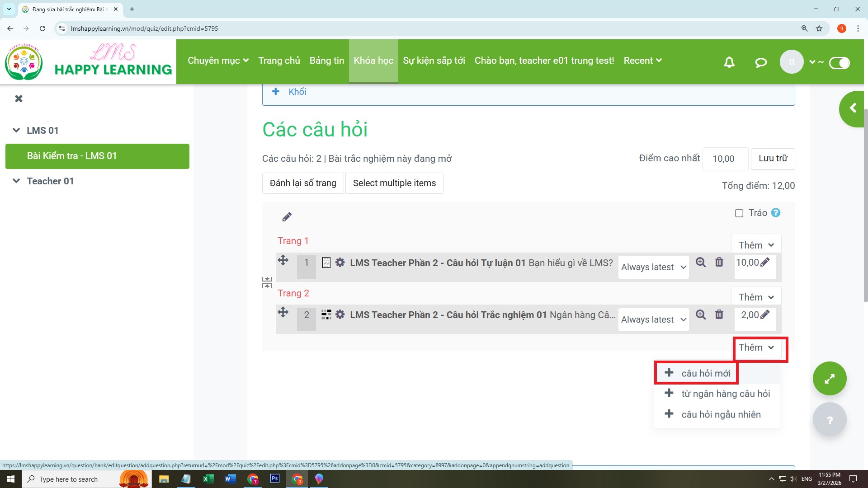The height and width of the screenshot is (488, 868).
Task: Select 'từ ngân hàng câu hỏi' menu entry
Action: click(x=725, y=394)
